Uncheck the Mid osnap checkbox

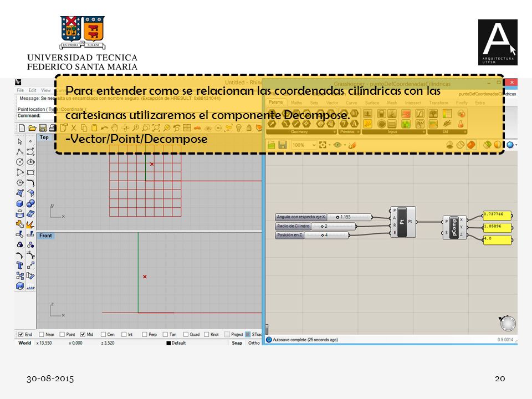[x=83, y=335]
